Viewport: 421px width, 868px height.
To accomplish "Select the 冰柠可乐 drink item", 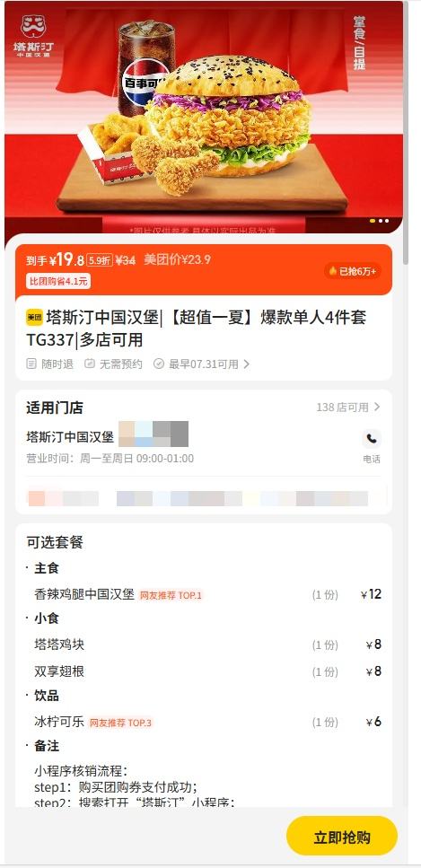I will pyautogui.click(x=58, y=722).
